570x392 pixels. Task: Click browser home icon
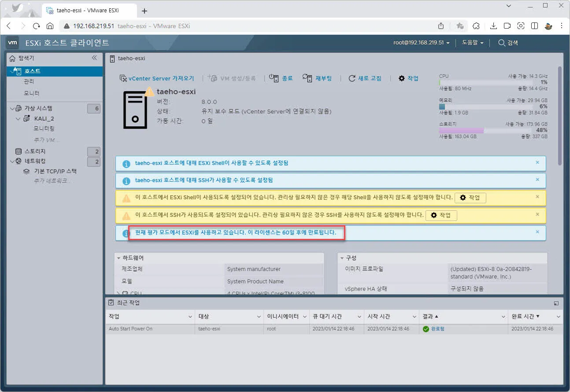coord(50,26)
